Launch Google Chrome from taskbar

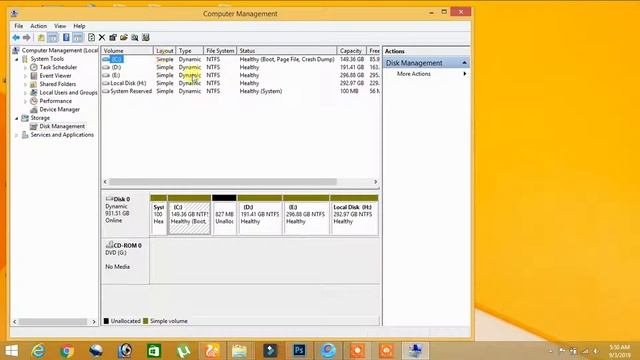point(67,351)
